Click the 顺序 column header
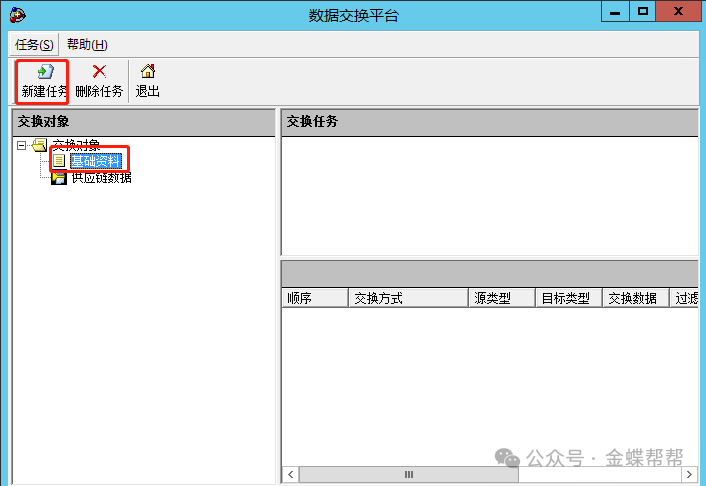 pos(315,298)
